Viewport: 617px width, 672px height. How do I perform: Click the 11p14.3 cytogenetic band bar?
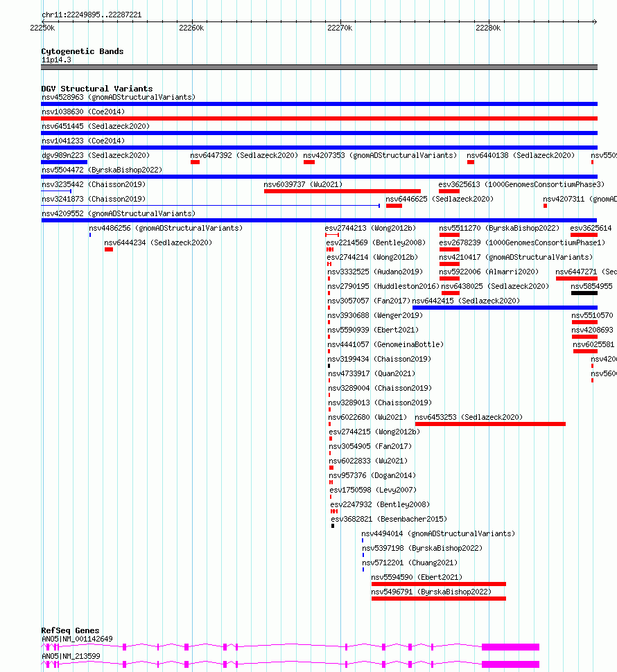[x=319, y=67]
